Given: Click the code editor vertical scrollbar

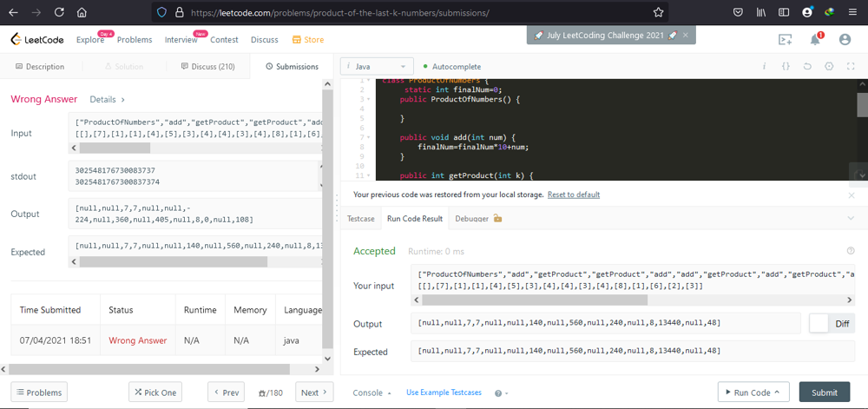Looking at the screenshot, I should 862,105.
